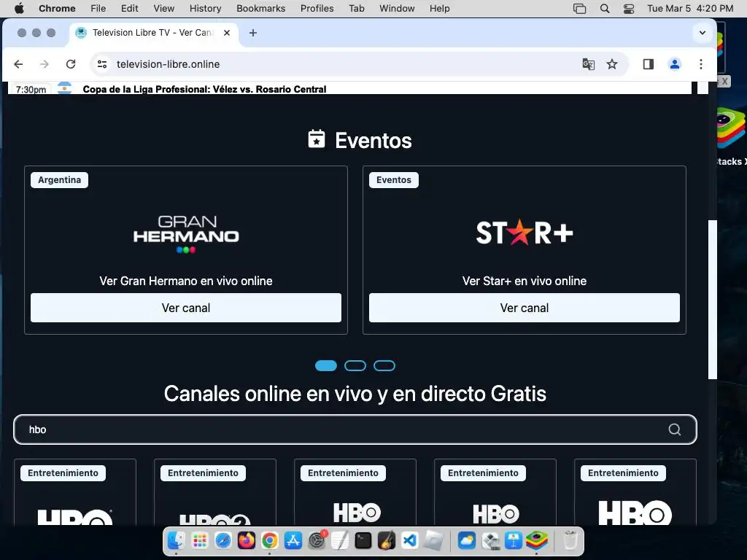The width and height of the screenshot is (747, 560).
Task: Select the Eventos tag on Star+ card
Action: [x=393, y=180]
